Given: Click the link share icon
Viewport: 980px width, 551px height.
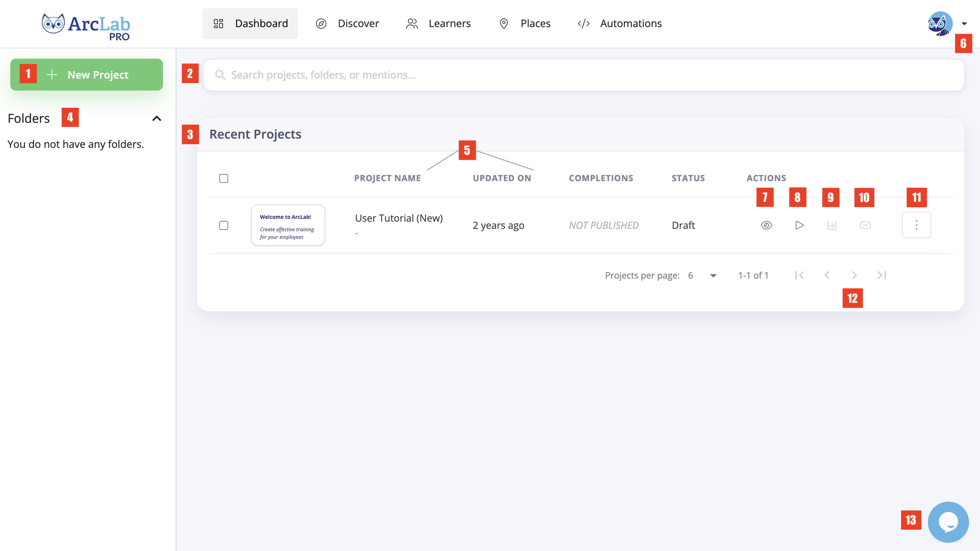Looking at the screenshot, I should 865,225.
